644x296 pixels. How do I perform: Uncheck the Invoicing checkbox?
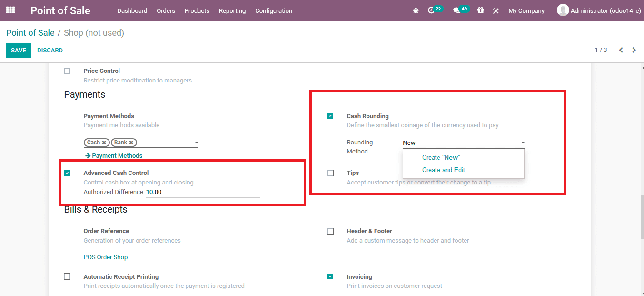coord(330,276)
